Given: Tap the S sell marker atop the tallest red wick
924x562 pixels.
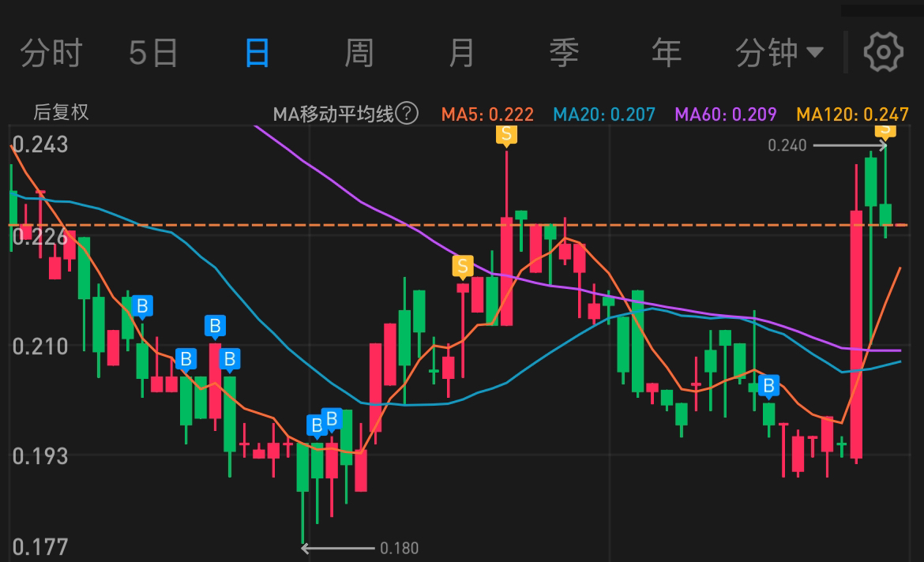Looking at the screenshot, I should pos(506,136).
